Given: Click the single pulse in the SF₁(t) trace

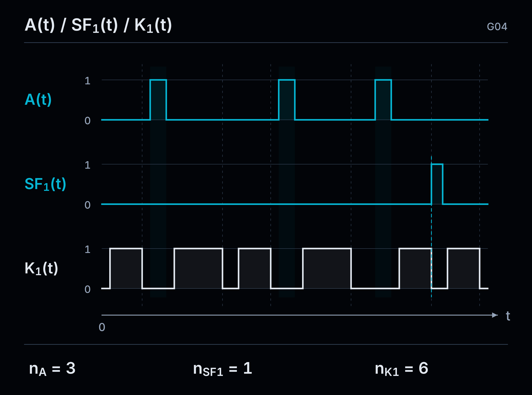Looking at the screenshot, I should click(x=437, y=184).
